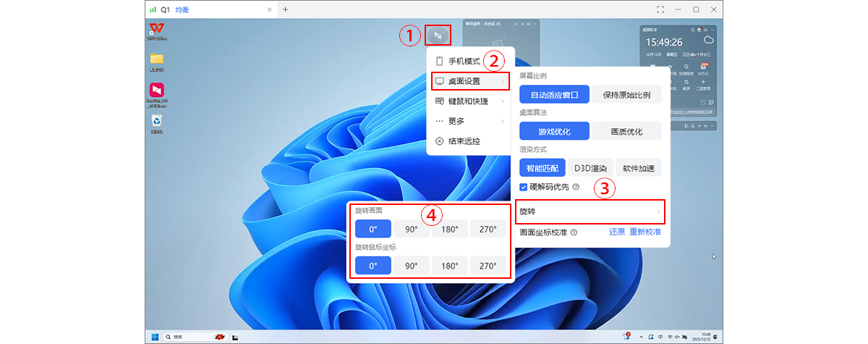Image resolution: width=868 pixels, height=344 pixels.
Task: Select 智能匹配 rendering mode
Action: [x=542, y=168]
